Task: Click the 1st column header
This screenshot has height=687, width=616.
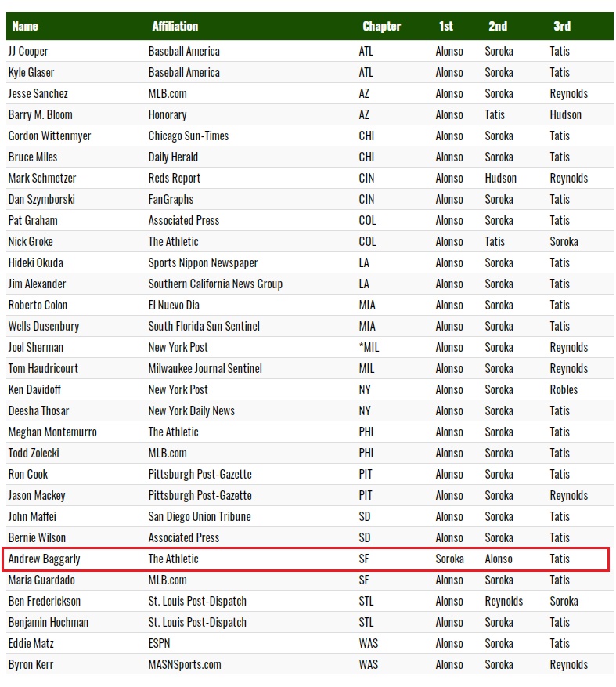Action: [x=445, y=26]
